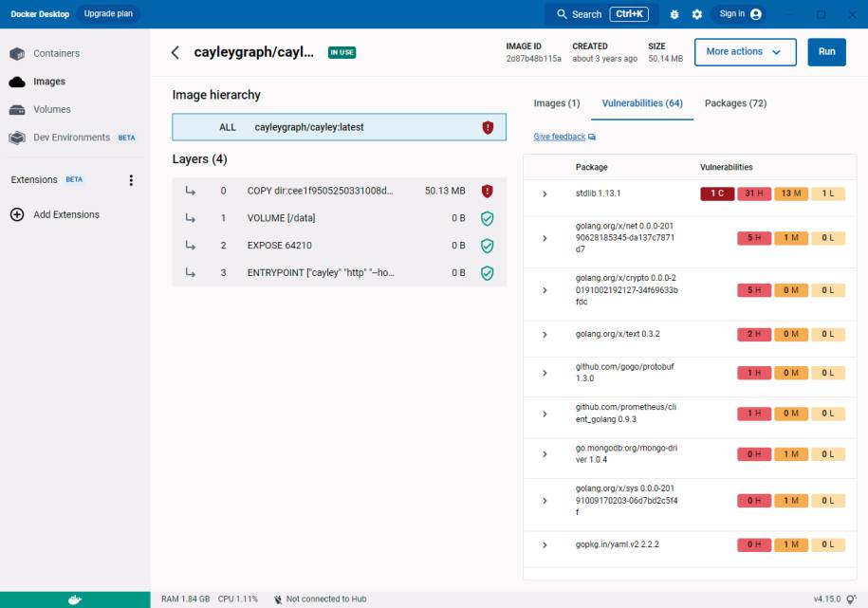868x608 pixels.
Task: Click the Docker whale status icon
Action: [x=75, y=599]
